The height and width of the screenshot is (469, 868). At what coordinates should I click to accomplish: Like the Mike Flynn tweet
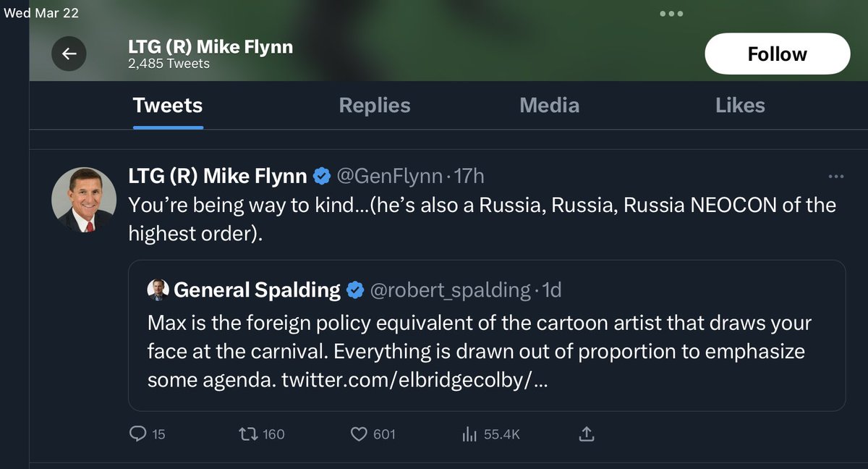(x=360, y=434)
